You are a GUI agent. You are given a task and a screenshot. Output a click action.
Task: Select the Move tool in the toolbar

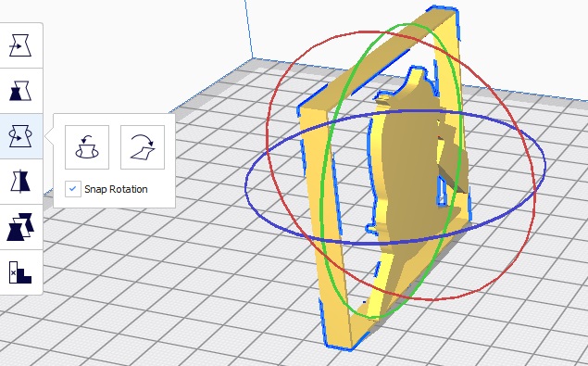click(x=20, y=45)
